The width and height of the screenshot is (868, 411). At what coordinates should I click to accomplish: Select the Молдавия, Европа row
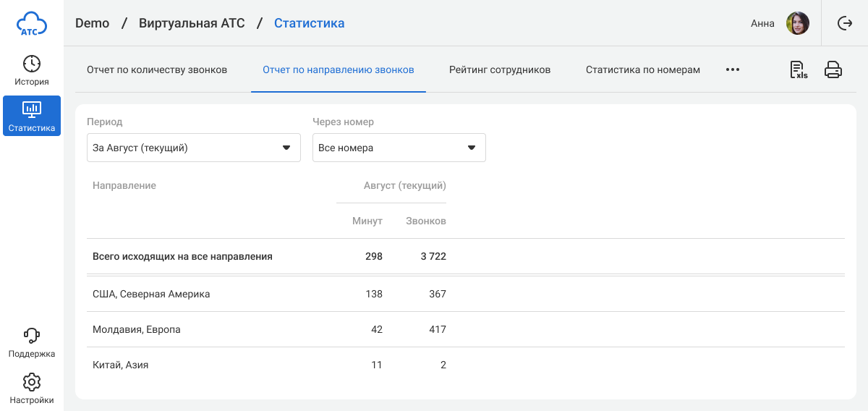pos(137,330)
